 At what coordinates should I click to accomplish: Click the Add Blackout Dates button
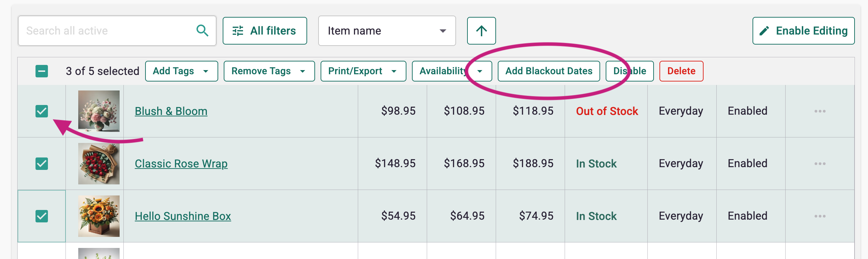(548, 71)
